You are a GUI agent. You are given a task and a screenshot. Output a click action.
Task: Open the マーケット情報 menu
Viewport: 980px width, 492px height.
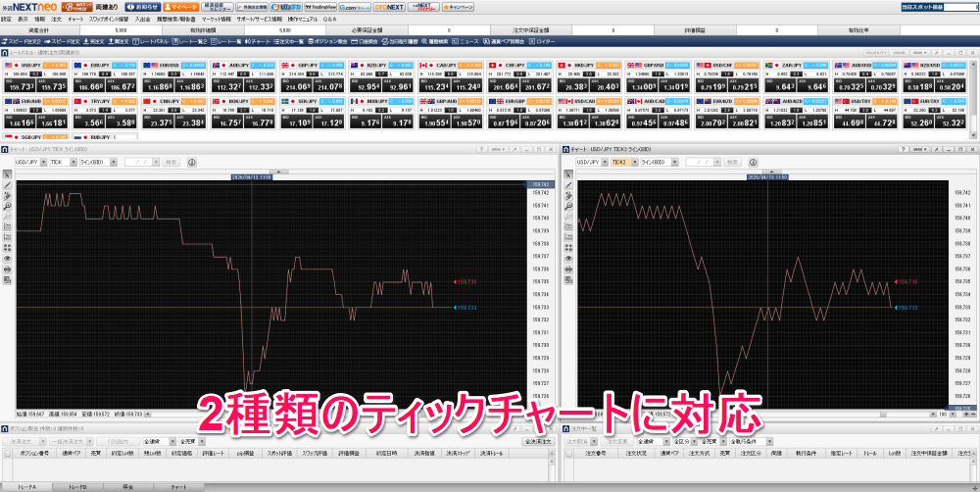coord(216,20)
